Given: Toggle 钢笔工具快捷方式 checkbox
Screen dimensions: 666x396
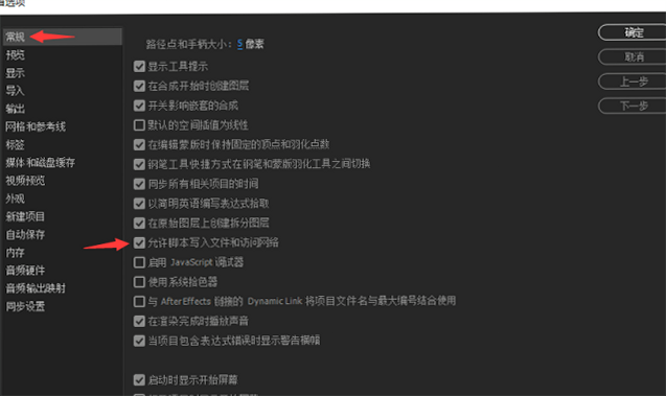Looking at the screenshot, I should [x=139, y=164].
